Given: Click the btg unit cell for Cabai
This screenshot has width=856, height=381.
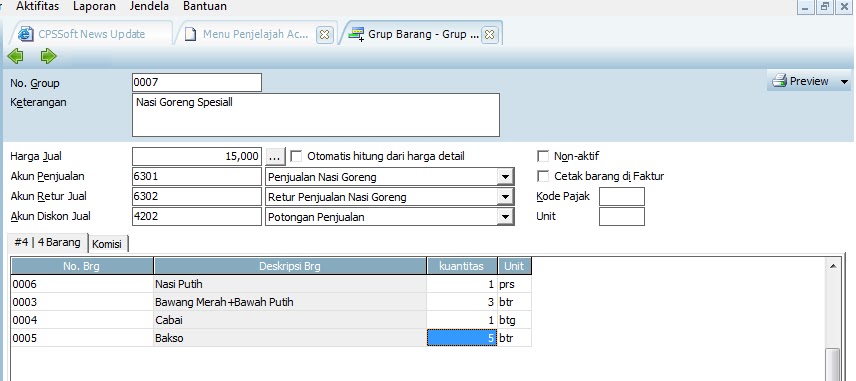Looking at the screenshot, I should click(x=514, y=320).
